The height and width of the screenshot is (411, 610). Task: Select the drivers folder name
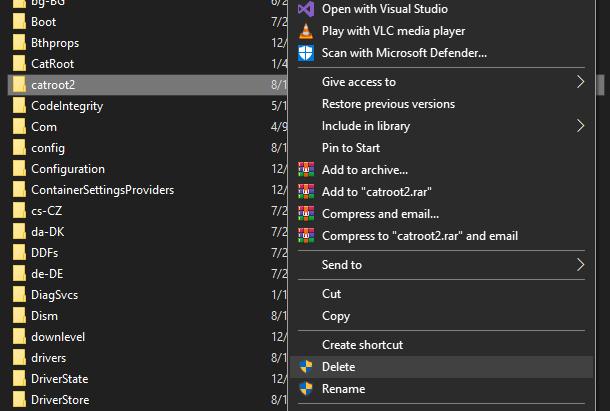[x=49, y=358]
